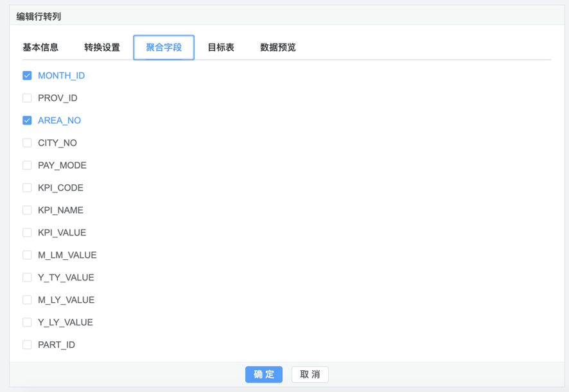
Task: Select the Y_TY_VALUE checkbox
Action: pyautogui.click(x=27, y=278)
